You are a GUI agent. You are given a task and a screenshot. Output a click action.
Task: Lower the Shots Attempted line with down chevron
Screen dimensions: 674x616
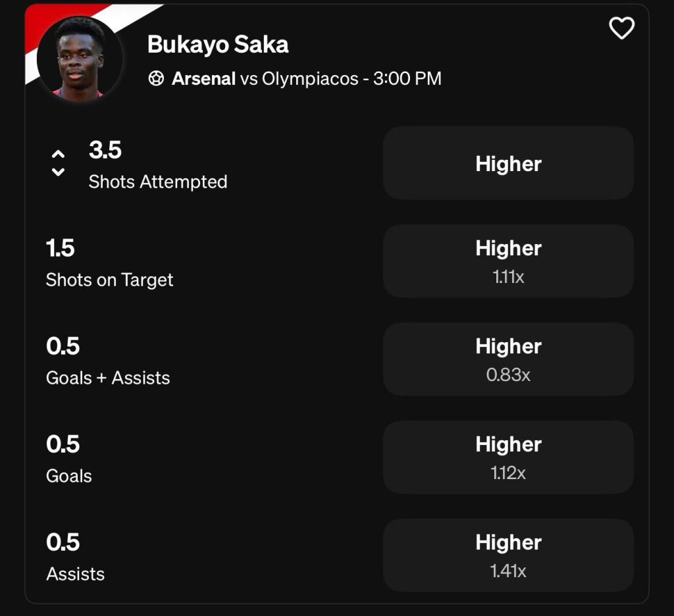(59, 172)
